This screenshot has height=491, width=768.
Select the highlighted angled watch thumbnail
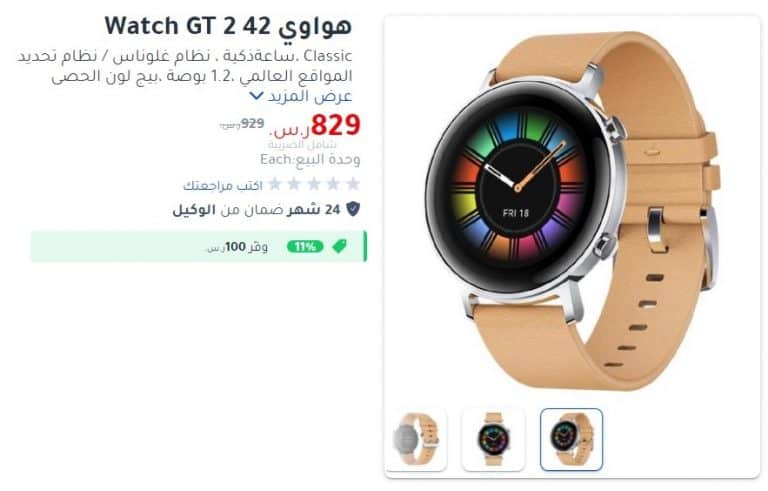[571, 439]
